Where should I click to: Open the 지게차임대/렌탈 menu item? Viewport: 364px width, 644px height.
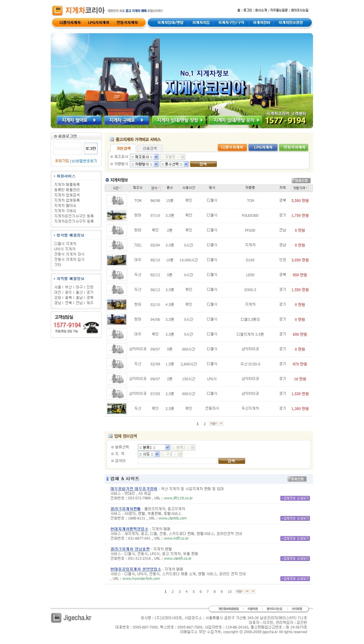(170, 23)
